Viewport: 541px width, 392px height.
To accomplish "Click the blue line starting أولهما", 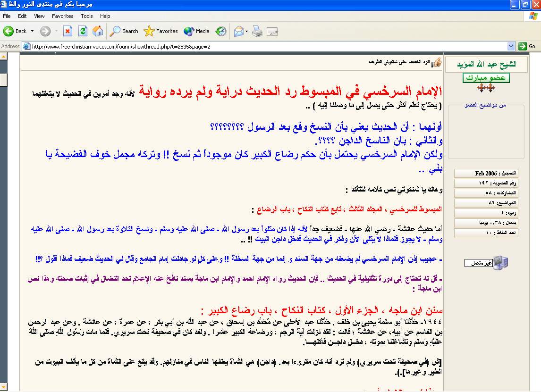I will coord(326,127).
